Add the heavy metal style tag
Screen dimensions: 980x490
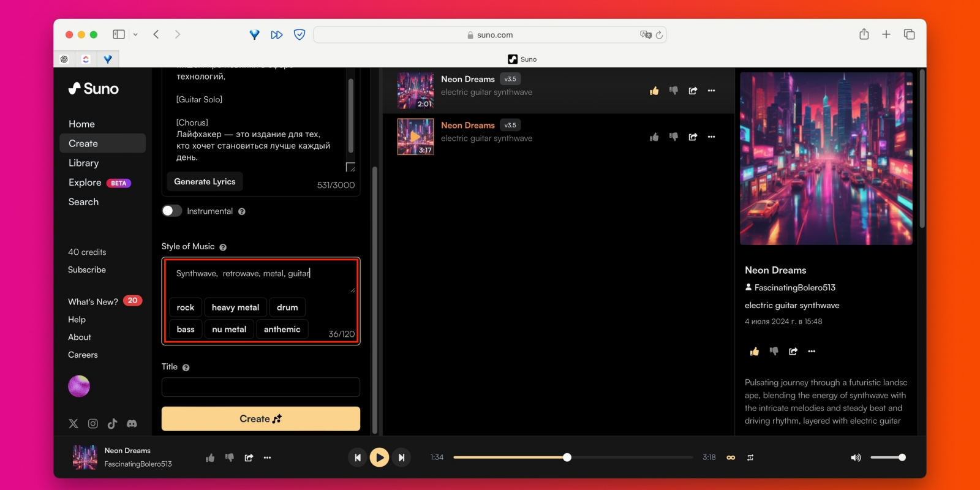[x=235, y=307]
